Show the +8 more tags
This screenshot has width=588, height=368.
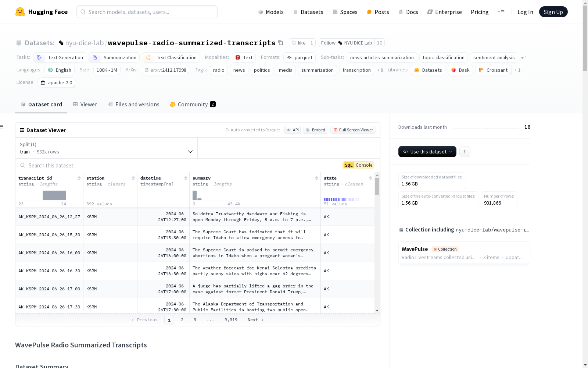coord(380,70)
